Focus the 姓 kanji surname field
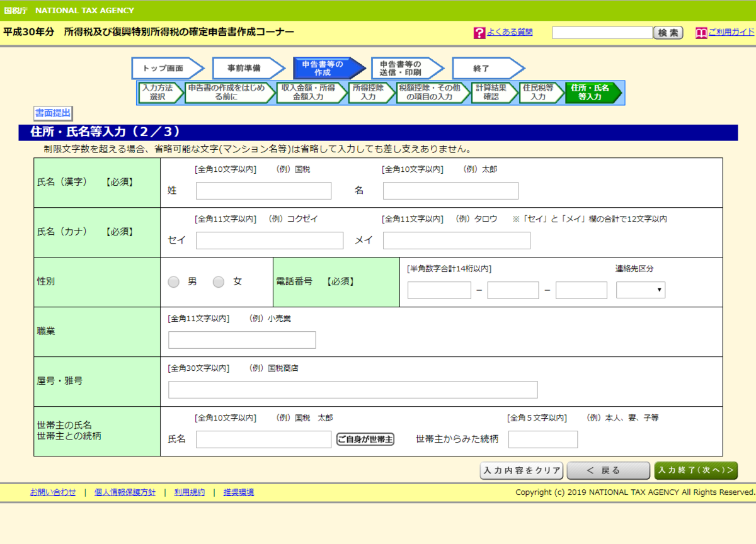The height and width of the screenshot is (544, 756). [263, 191]
